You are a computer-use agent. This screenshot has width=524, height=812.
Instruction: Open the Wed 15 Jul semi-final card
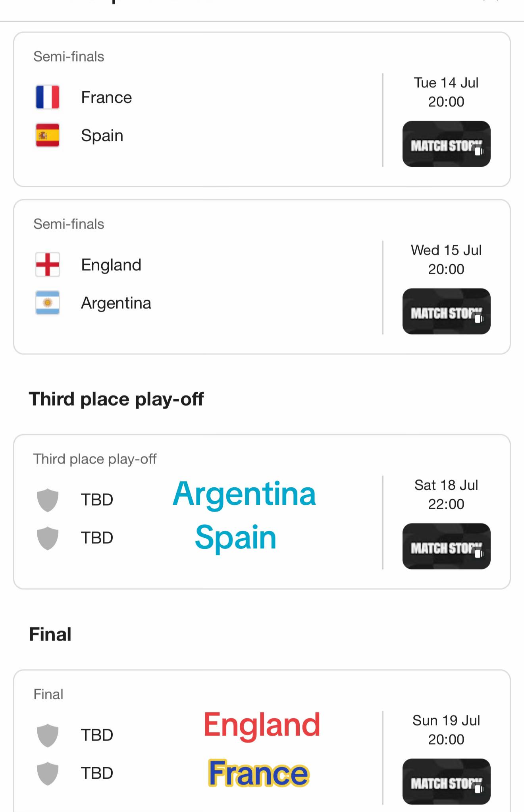pyautogui.click(x=262, y=277)
